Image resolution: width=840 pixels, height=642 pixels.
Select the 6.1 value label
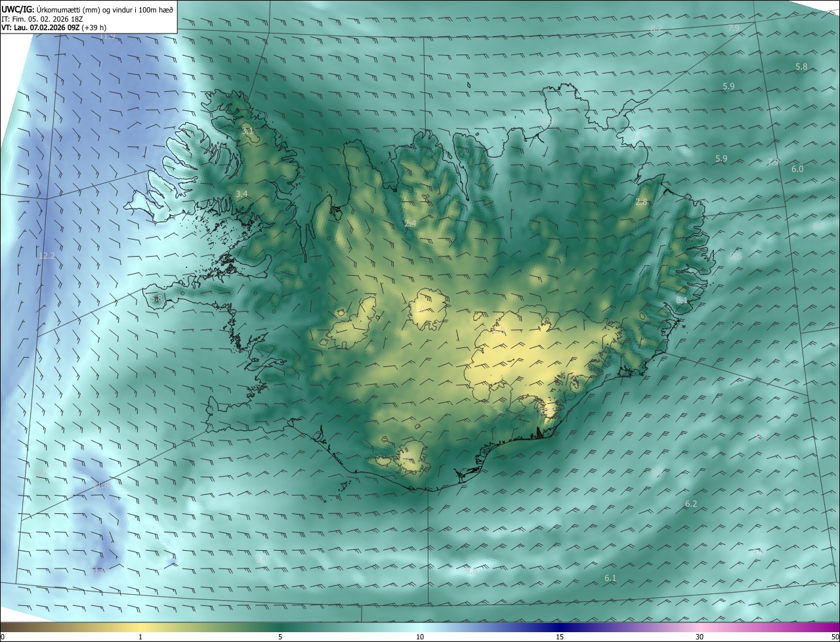[610, 578]
